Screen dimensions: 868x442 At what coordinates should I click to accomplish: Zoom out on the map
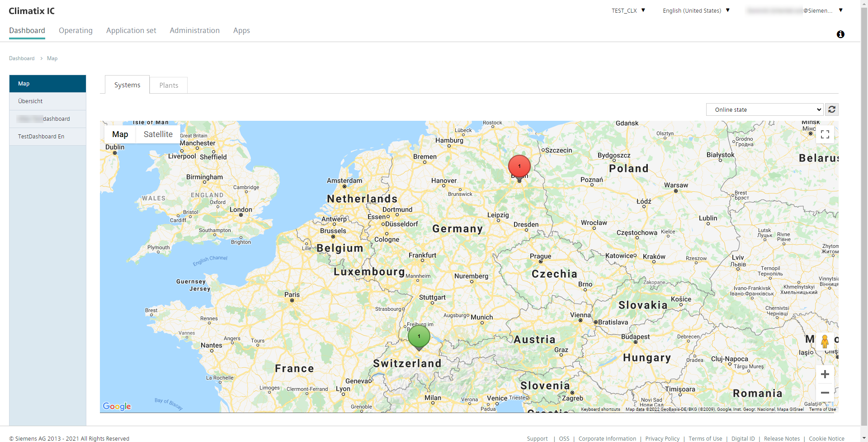[825, 393]
